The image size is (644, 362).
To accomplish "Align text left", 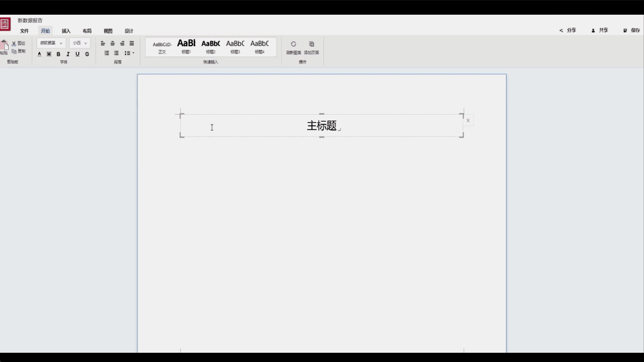I will coord(103,43).
